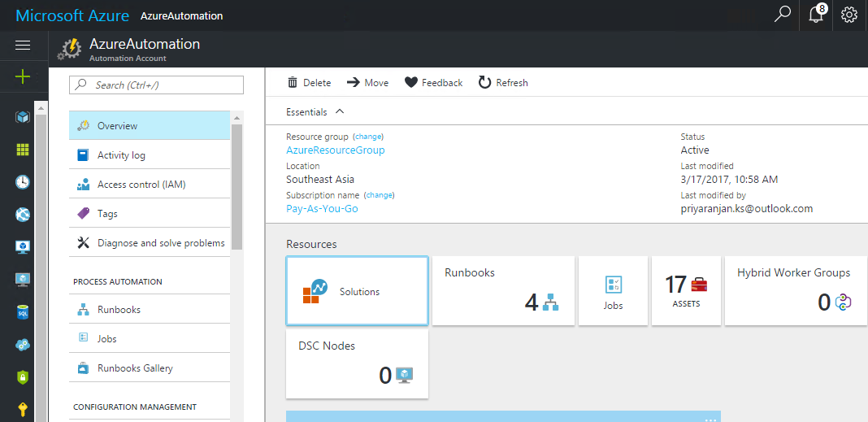Click 'CONFIGURATION MANAGEMENT' section header
Viewport: 868px width, 422px height.
click(x=135, y=407)
